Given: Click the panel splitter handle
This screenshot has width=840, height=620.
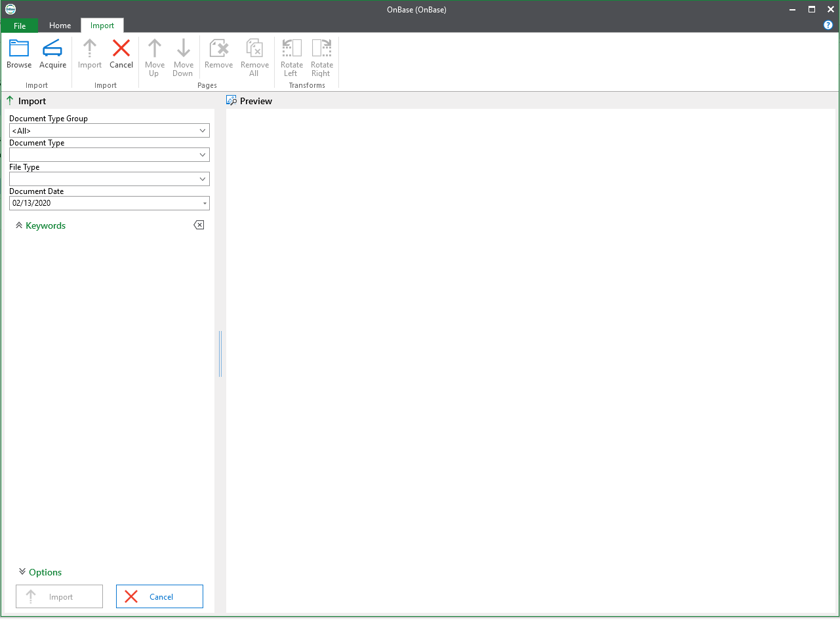Looking at the screenshot, I should pyautogui.click(x=220, y=354).
